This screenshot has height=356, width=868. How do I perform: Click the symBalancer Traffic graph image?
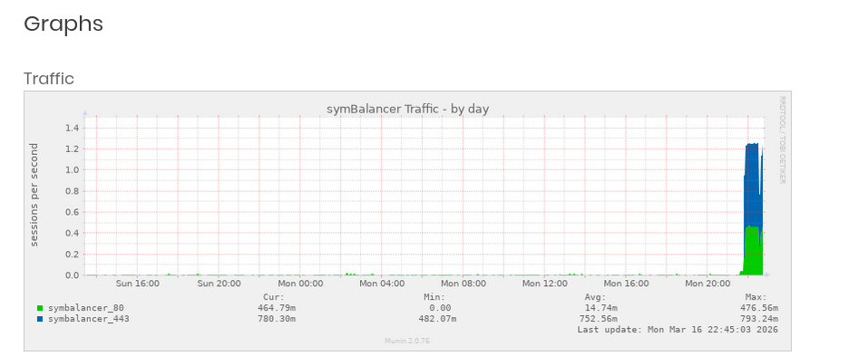(x=407, y=221)
